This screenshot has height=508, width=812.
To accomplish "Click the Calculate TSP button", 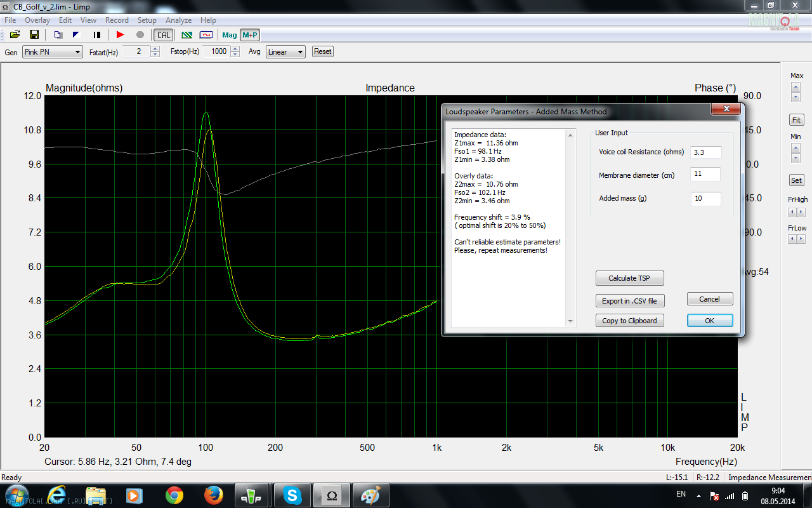I will [x=629, y=278].
